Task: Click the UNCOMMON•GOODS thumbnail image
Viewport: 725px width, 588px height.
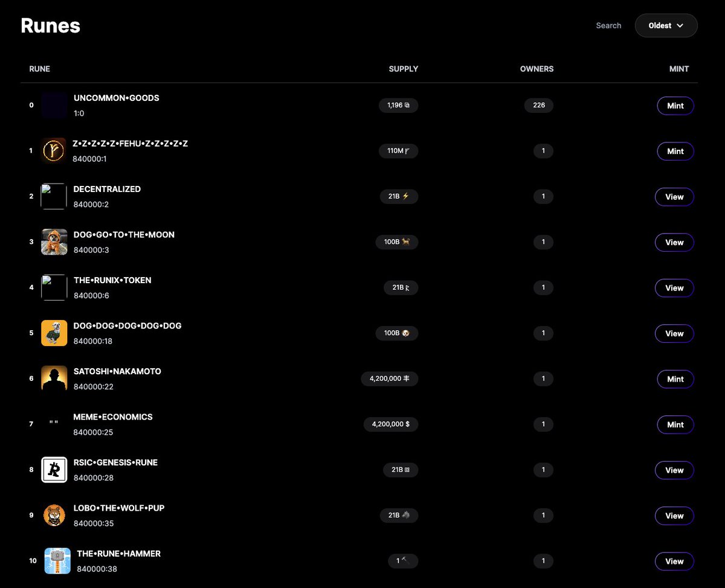Action: pyautogui.click(x=54, y=105)
